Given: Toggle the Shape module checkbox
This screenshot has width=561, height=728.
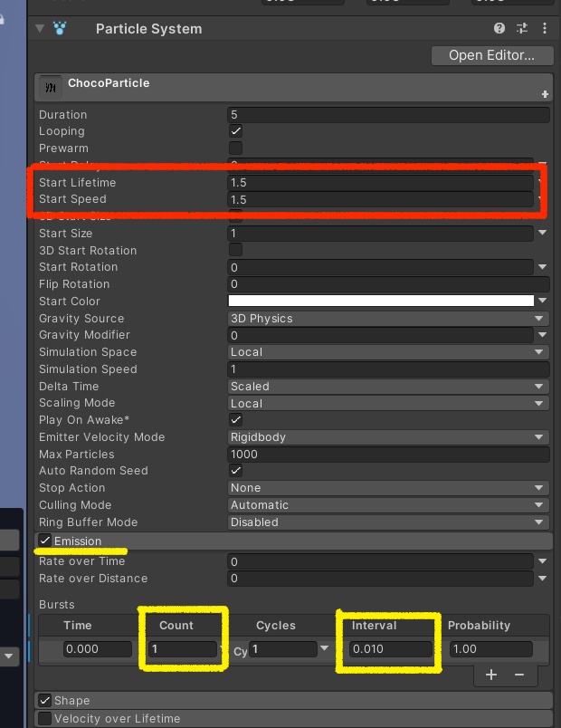Looking at the screenshot, I should pos(45,700).
